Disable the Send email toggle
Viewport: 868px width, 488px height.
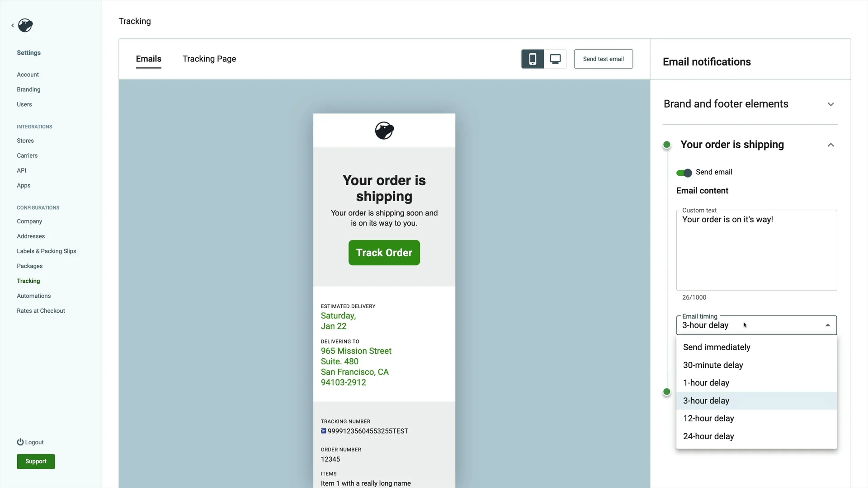(684, 172)
